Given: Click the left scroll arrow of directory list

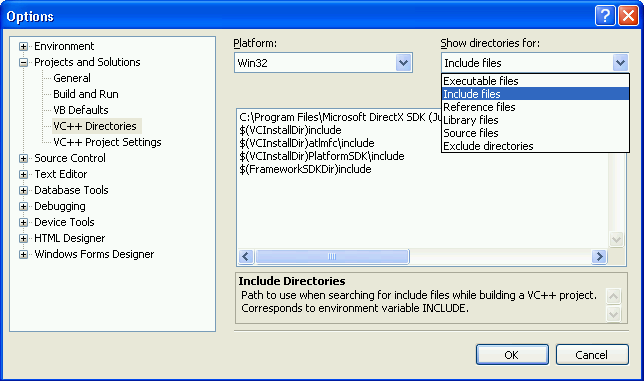Looking at the screenshot, I should coord(246,257).
